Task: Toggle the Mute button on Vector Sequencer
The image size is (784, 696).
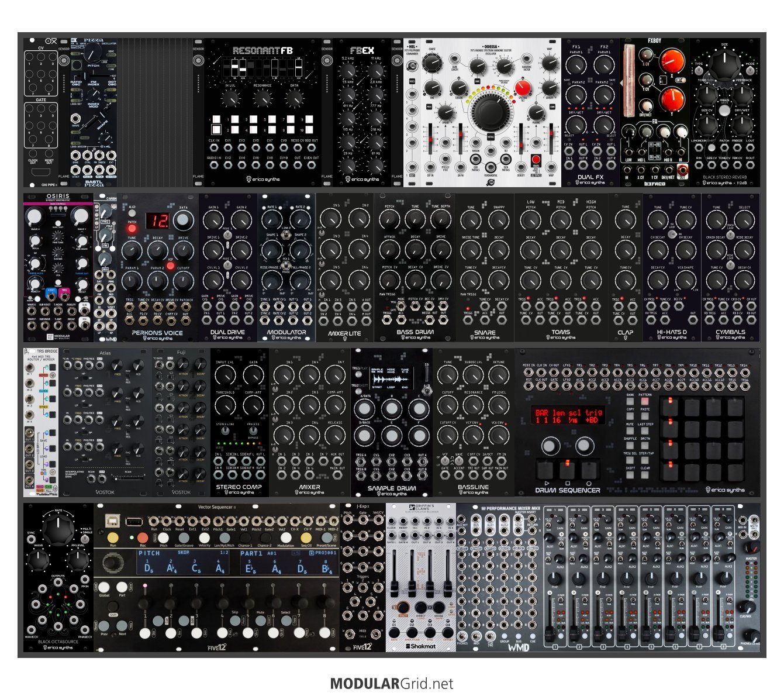Action: pos(260,619)
